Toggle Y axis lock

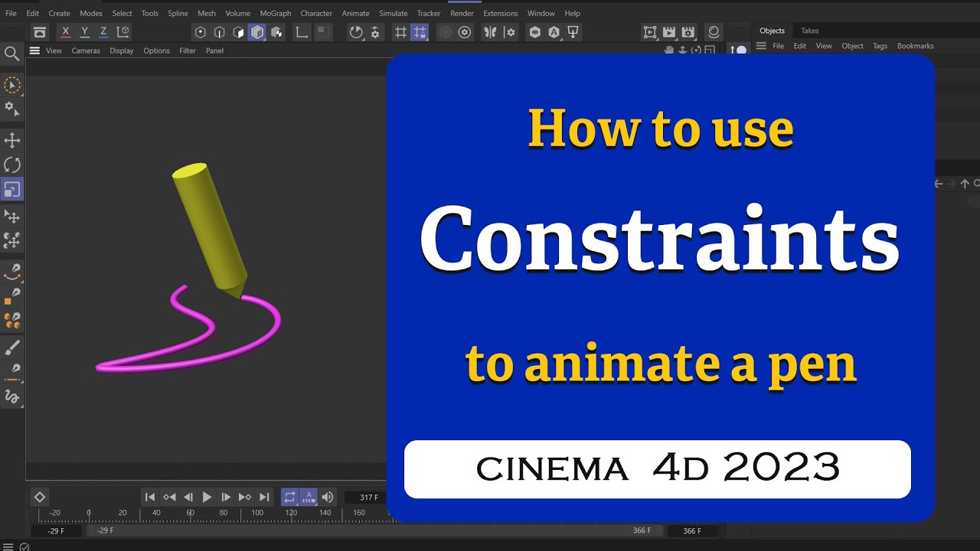click(x=85, y=31)
